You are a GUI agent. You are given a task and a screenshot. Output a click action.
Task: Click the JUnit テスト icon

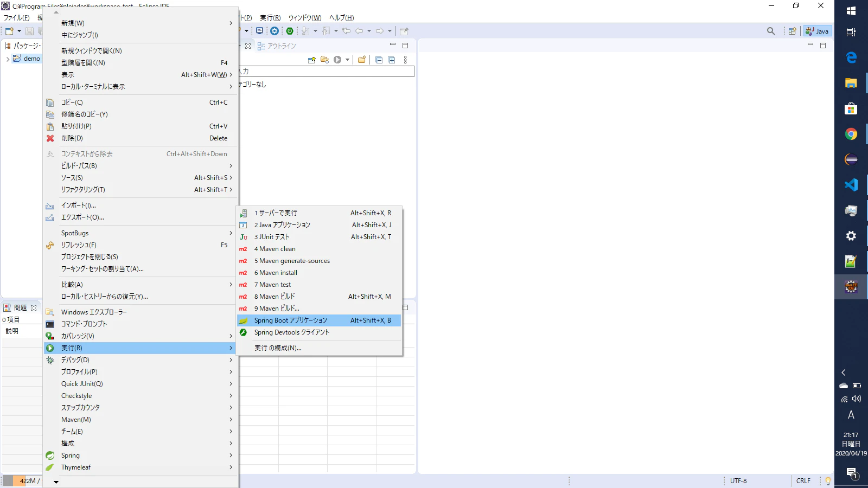pyautogui.click(x=243, y=237)
